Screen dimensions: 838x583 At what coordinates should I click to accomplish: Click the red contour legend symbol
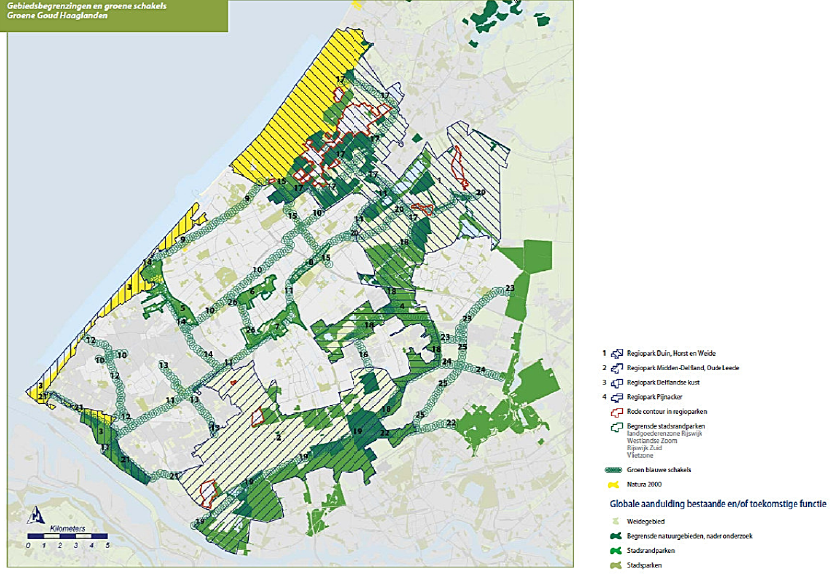(x=617, y=412)
